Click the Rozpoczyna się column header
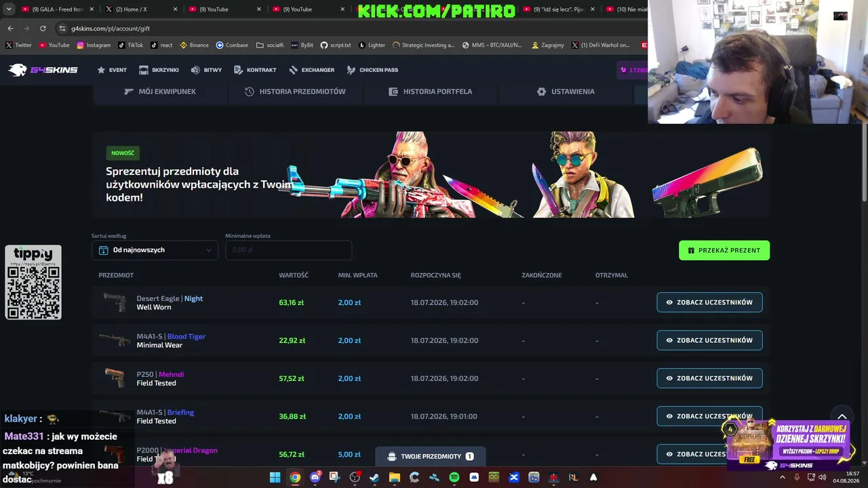Screen dimensions: 868x488 (435, 275)
